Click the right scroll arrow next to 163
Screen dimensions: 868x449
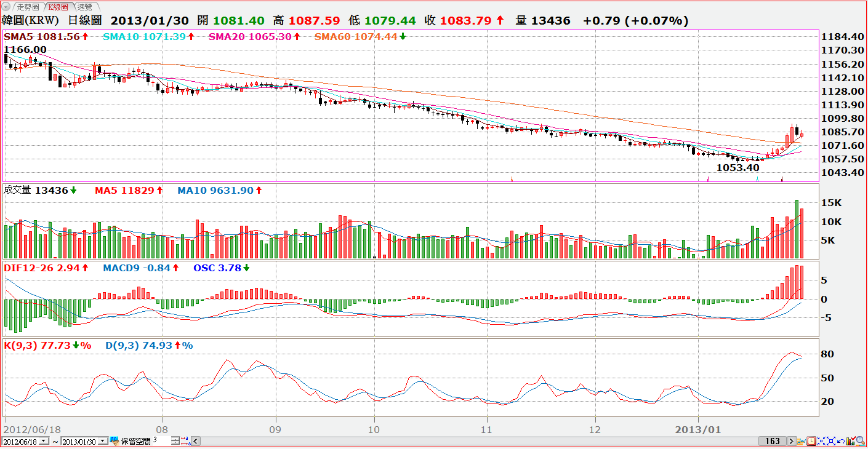(x=792, y=441)
